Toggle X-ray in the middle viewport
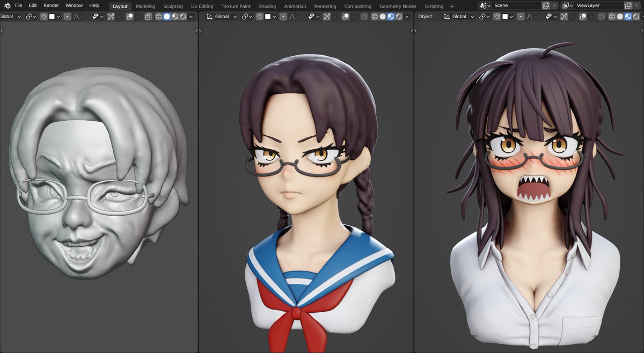The image size is (644, 353). [363, 17]
